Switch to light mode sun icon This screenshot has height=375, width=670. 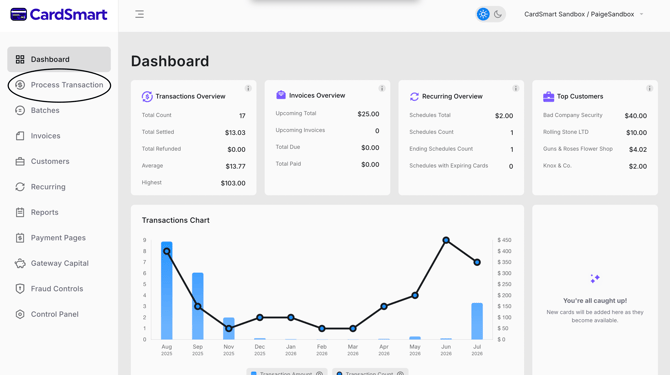(x=483, y=14)
